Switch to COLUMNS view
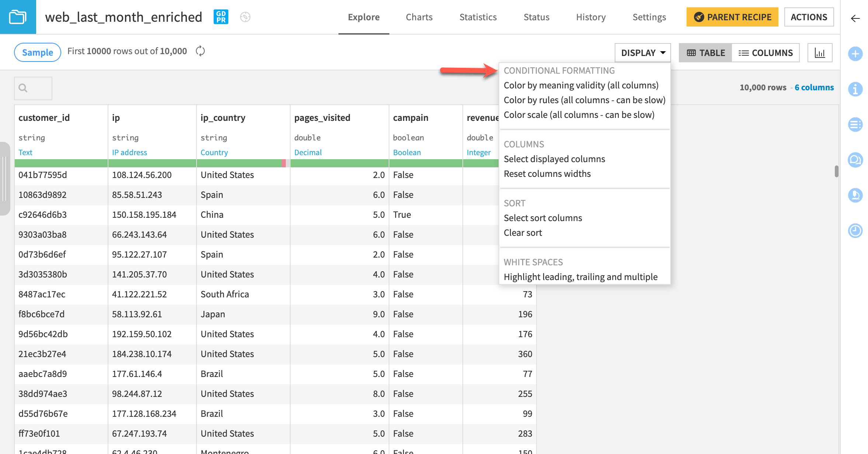The image size is (868, 454). 765,53
